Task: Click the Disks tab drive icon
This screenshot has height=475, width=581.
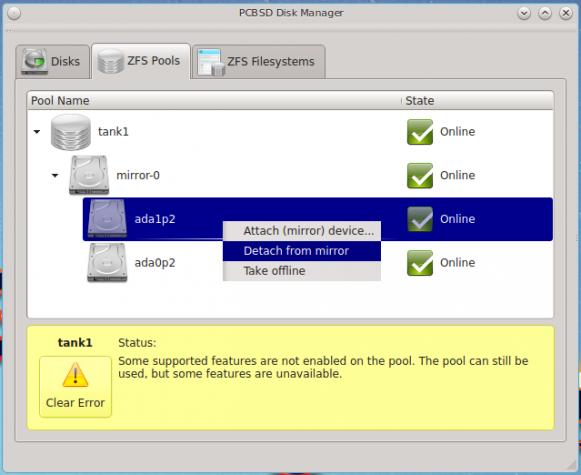Action: tap(34, 61)
